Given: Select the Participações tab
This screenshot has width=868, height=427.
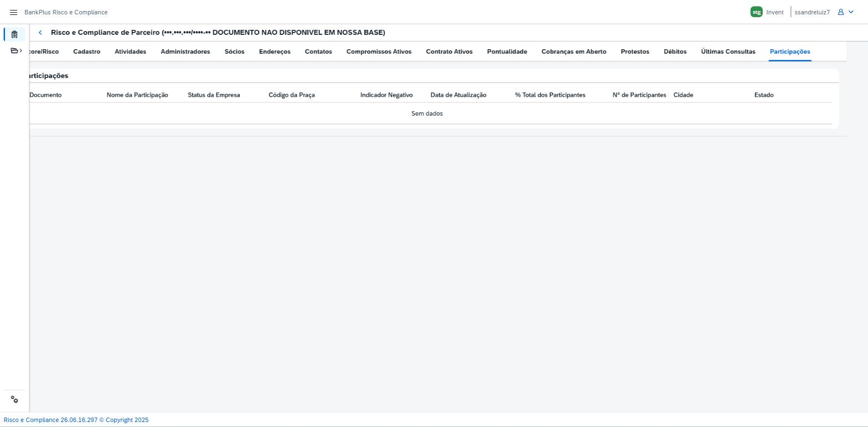Looking at the screenshot, I should (790, 51).
